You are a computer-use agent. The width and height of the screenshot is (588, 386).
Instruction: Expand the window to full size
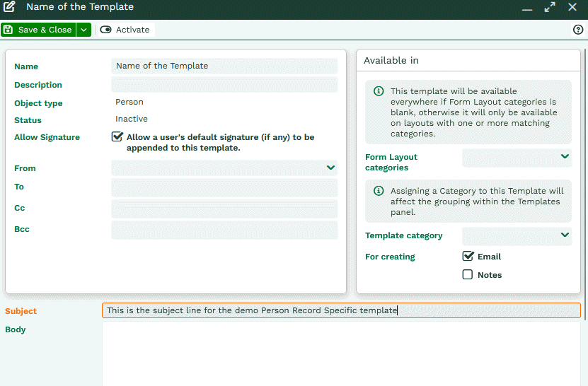(x=550, y=7)
